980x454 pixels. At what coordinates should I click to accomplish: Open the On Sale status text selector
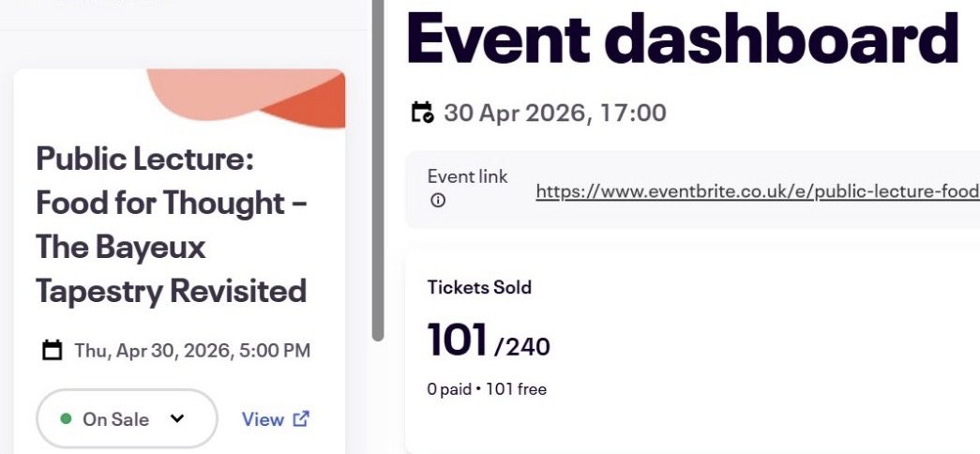[x=115, y=419]
